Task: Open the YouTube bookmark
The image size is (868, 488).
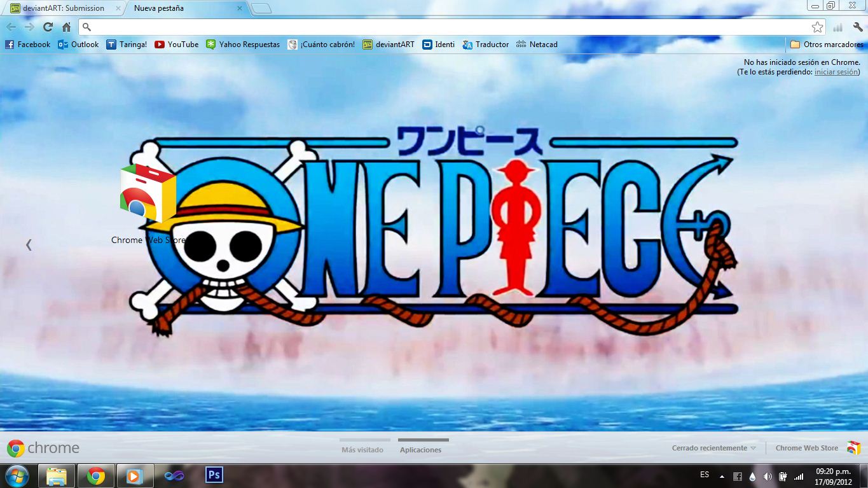Action: click(x=176, y=45)
